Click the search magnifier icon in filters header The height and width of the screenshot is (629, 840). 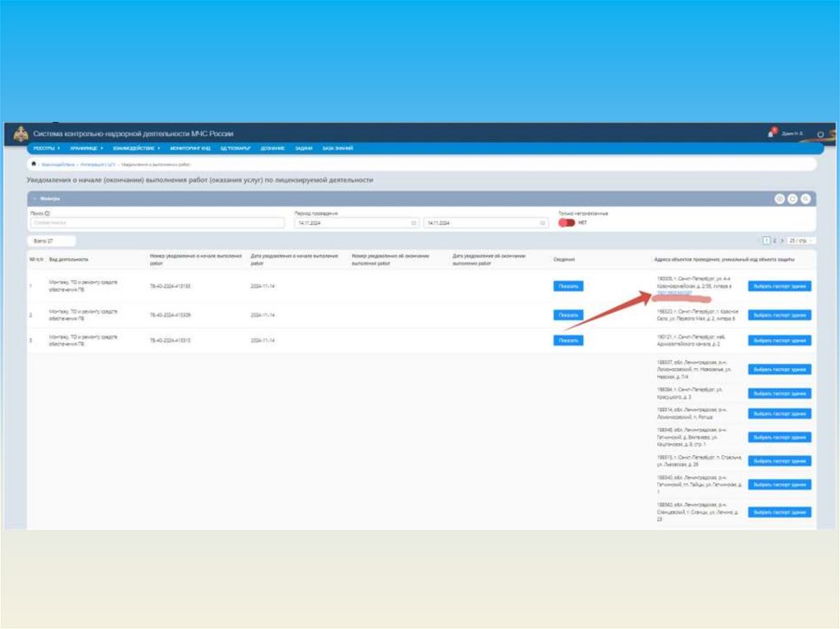click(x=806, y=198)
